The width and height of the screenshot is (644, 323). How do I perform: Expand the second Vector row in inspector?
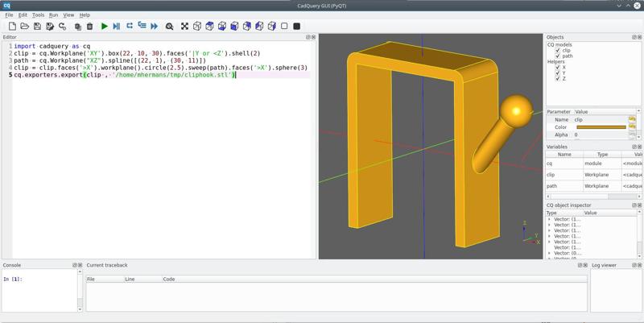point(550,226)
